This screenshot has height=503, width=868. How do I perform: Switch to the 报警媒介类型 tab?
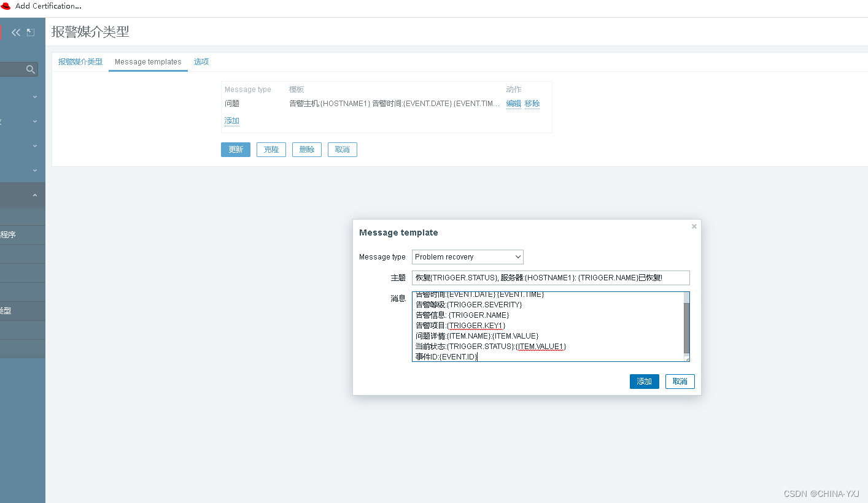[x=80, y=62]
